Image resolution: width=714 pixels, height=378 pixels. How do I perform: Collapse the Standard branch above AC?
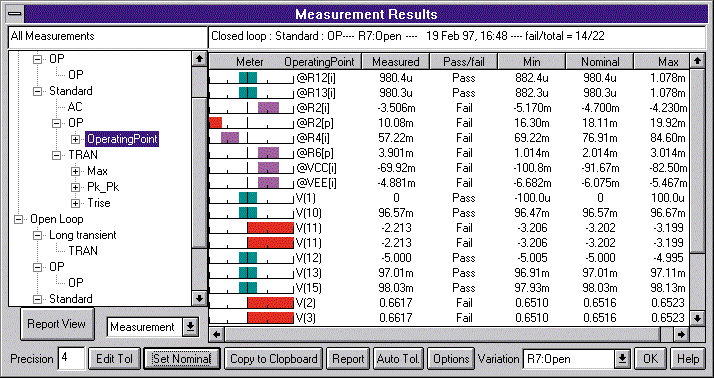pyautogui.click(x=37, y=91)
